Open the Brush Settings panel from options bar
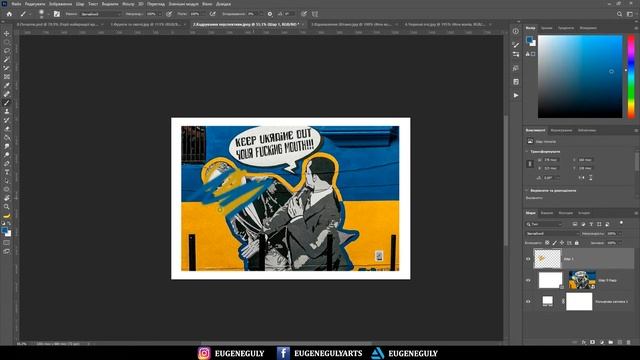 (57, 14)
